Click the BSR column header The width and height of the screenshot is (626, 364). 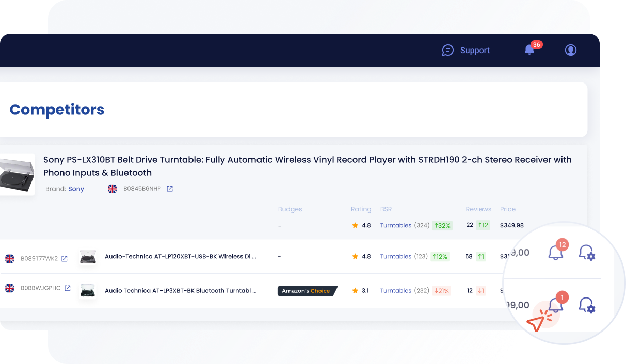click(386, 209)
